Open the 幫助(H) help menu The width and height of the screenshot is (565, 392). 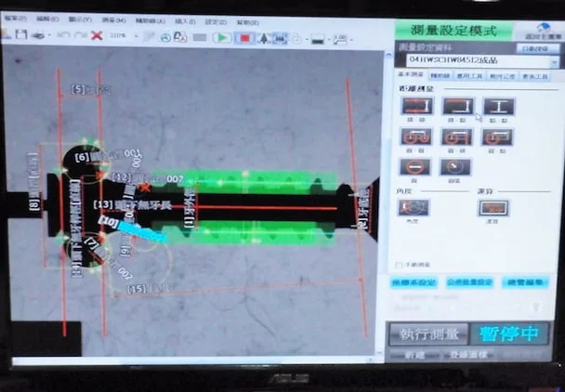tap(248, 22)
